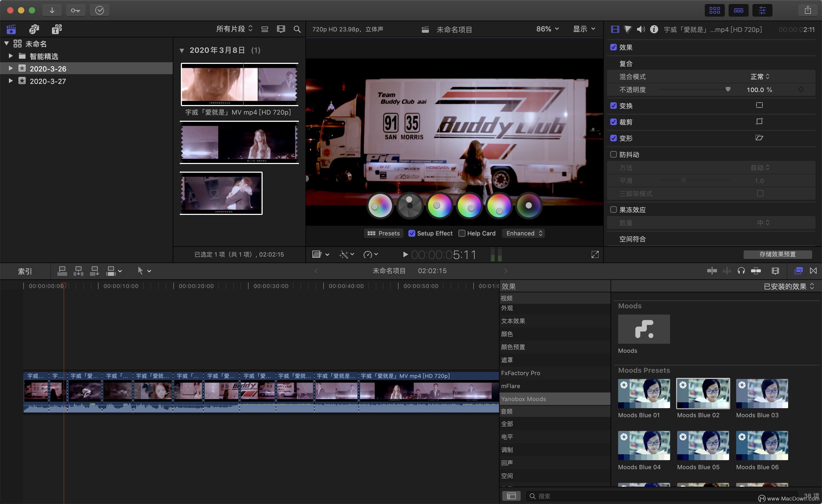Open the 混合模式 正常 dropdown
The height and width of the screenshot is (504, 822).
tap(760, 77)
